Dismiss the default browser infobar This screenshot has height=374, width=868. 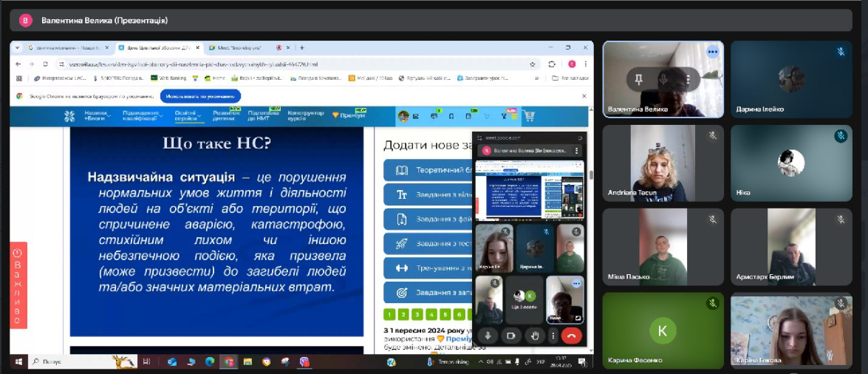click(584, 96)
